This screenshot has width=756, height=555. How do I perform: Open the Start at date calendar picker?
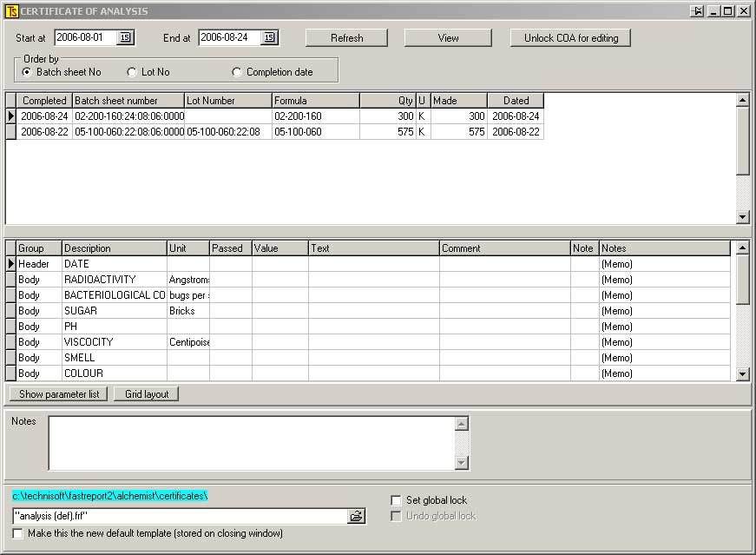coord(125,37)
